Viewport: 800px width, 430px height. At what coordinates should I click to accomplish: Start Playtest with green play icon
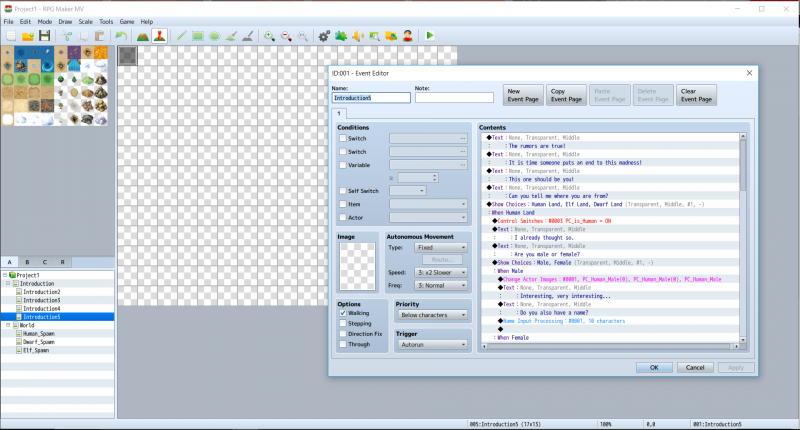(430, 36)
